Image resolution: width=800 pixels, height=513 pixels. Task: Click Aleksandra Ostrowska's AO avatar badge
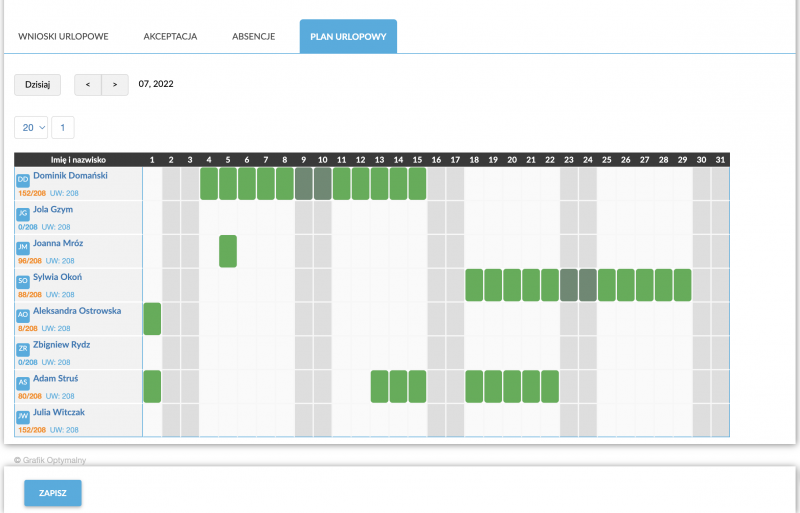22,315
